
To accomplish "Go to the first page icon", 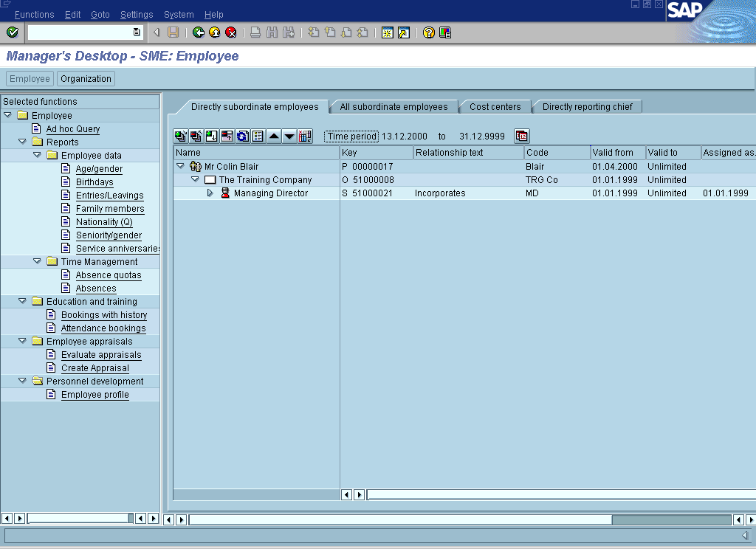I will 313,32.
